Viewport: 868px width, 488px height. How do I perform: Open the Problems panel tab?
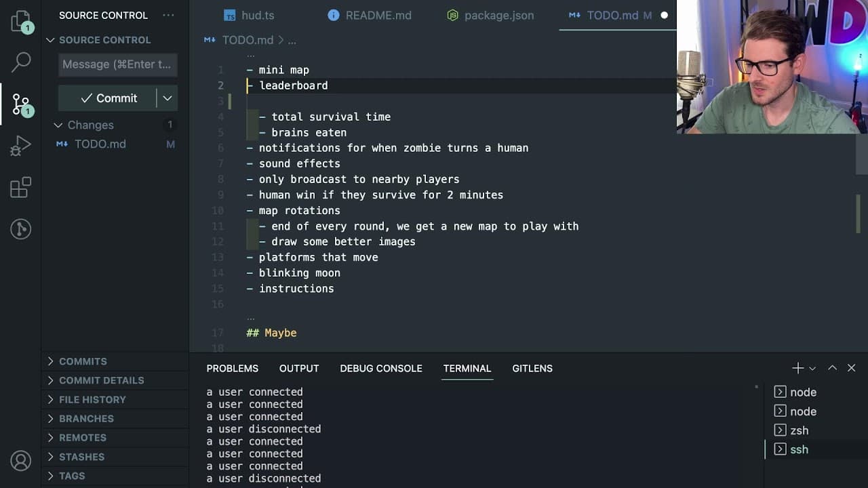(x=233, y=368)
